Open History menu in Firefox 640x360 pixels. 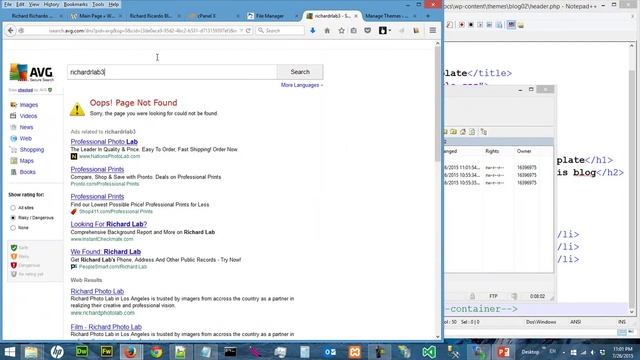[51, 4]
